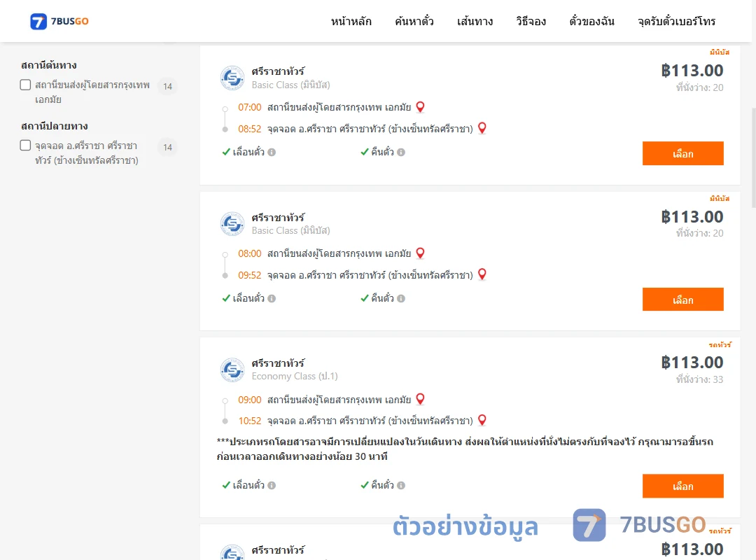The width and height of the screenshot is (756, 560).
Task: Click the 10:52 arrival time
Action: (250, 421)
